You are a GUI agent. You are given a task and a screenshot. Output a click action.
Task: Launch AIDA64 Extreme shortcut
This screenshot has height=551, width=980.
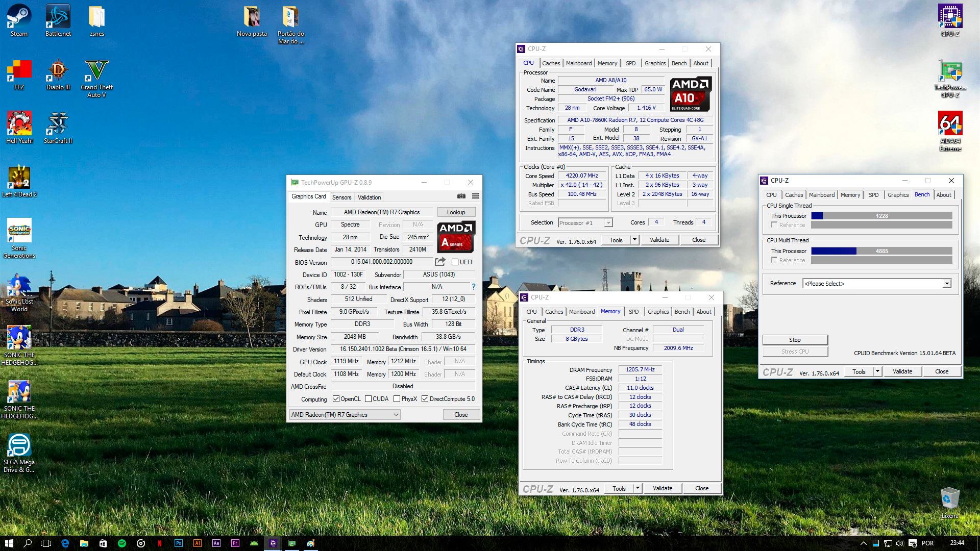pos(950,132)
